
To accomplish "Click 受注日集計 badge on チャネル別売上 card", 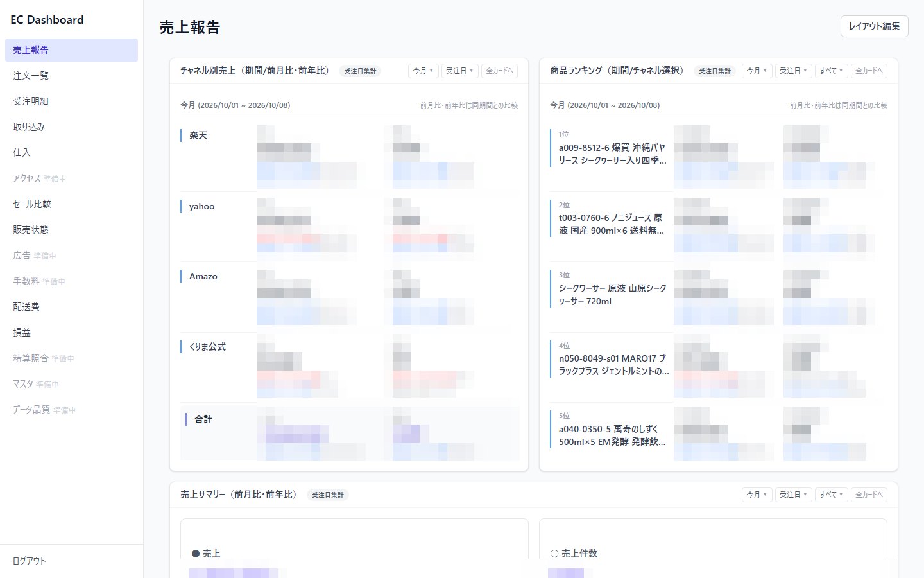I will coord(360,71).
